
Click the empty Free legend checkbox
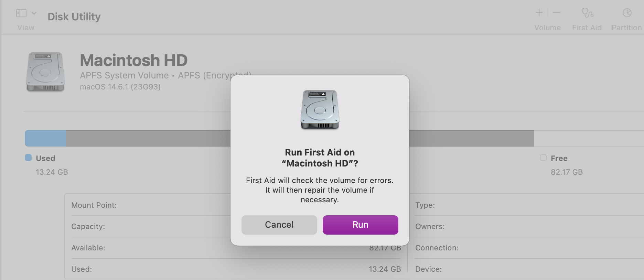click(543, 158)
